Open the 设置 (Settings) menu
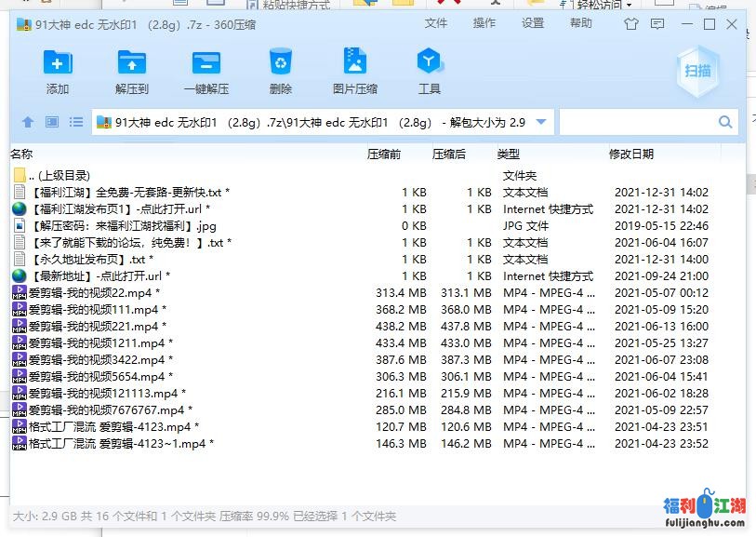 point(533,24)
